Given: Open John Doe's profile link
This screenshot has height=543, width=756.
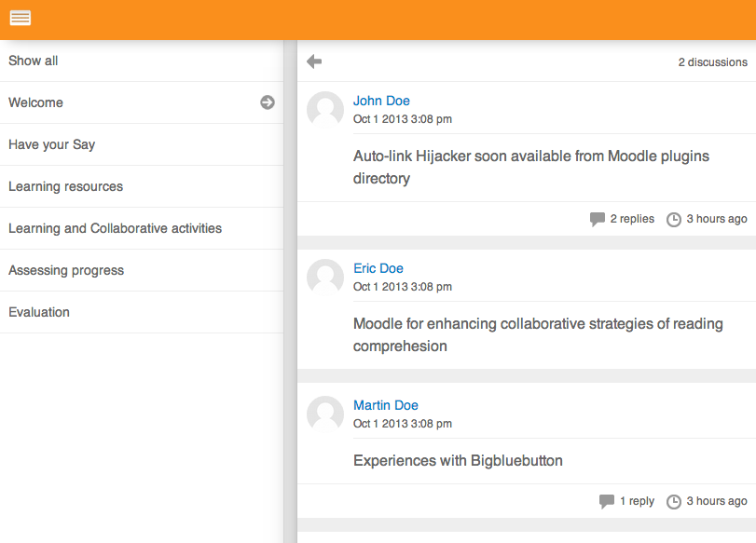Looking at the screenshot, I should [381, 101].
